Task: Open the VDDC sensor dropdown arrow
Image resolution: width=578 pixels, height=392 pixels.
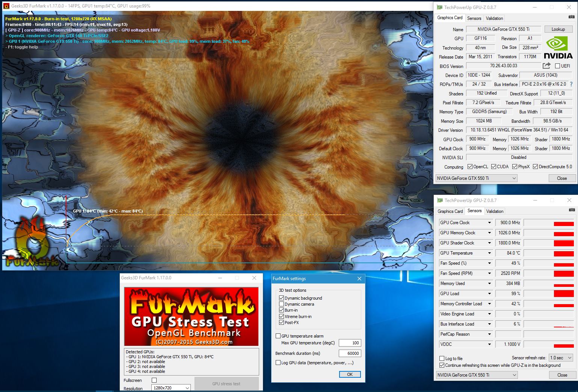Action: tap(489, 344)
